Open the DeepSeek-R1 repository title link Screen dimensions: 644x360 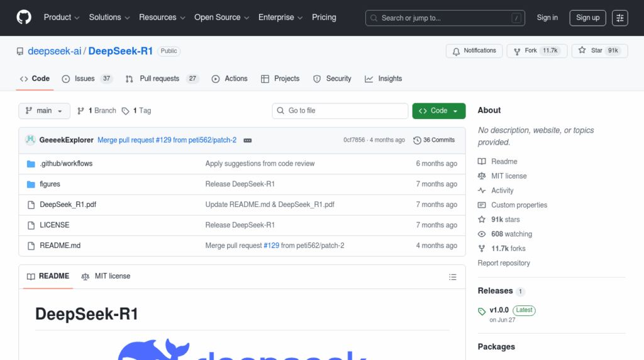[x=120, y=51]
